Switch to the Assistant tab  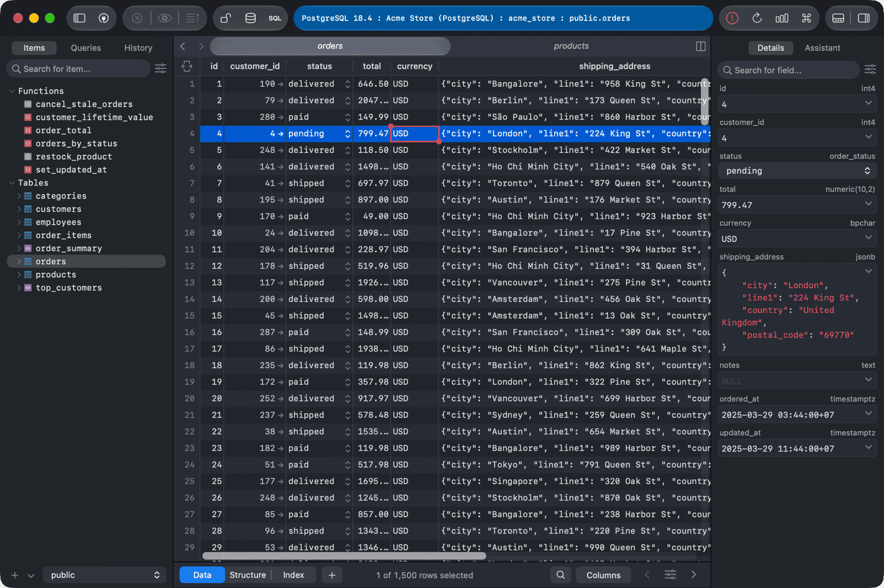(822, 48)
